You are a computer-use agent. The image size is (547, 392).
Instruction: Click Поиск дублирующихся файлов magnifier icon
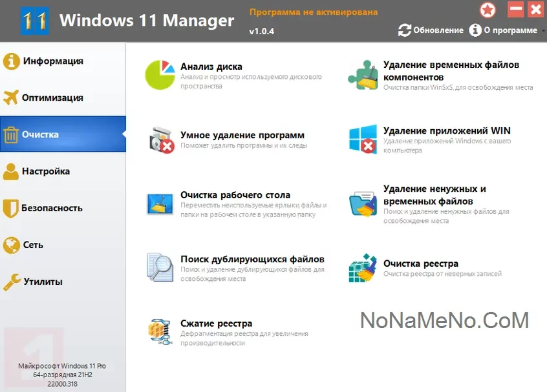tap(160, 267)
